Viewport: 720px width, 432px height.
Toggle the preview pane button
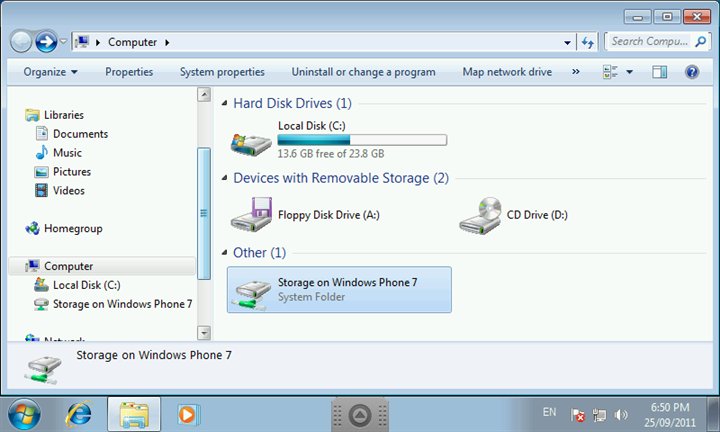click(660, 72)
